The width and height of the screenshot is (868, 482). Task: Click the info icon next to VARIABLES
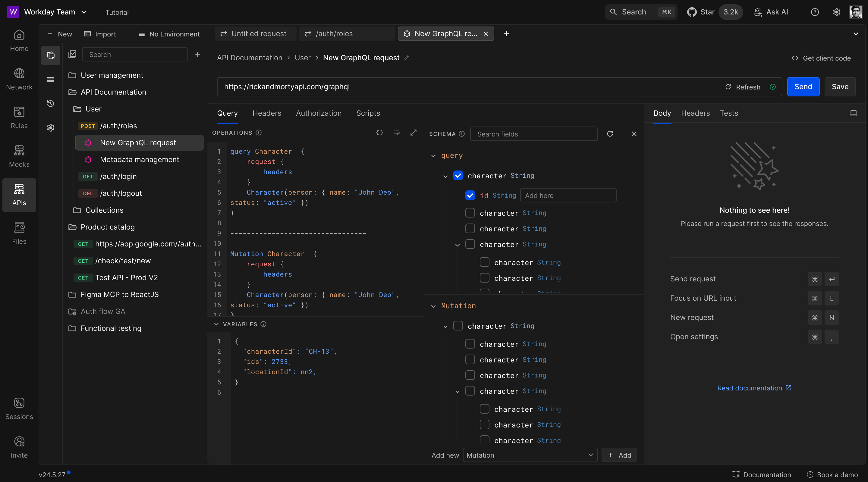pos(264,324)
